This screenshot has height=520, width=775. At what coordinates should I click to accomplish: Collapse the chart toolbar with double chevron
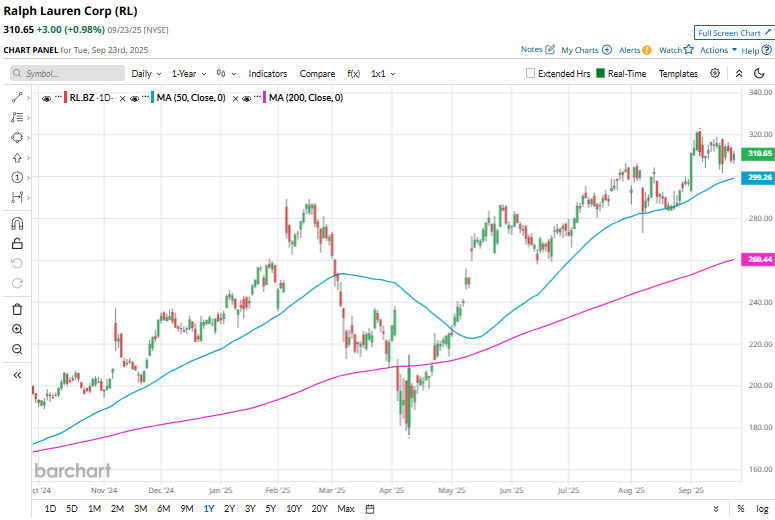(x=739, y=73)
